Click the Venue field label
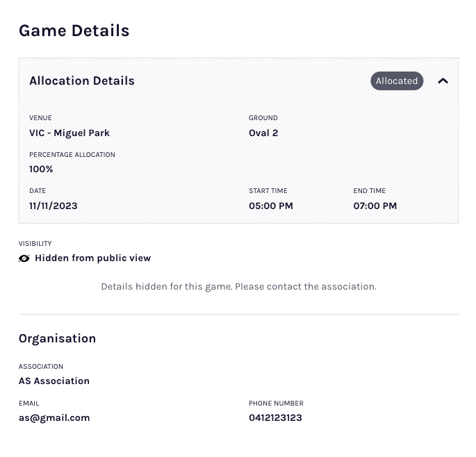This screenshot has width=476, height=457. pyautogui.click(x=40, y=118)
